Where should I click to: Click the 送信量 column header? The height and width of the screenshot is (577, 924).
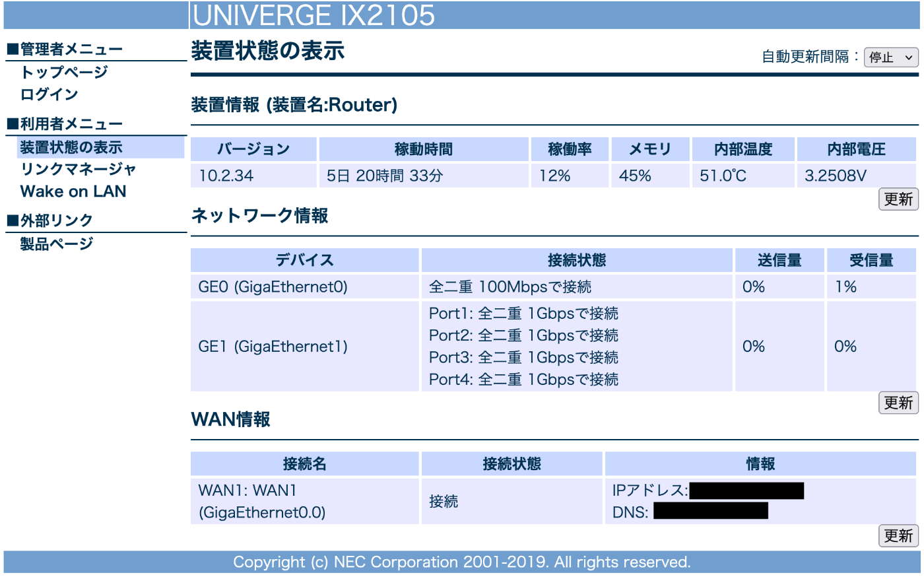tap(779, 260)
